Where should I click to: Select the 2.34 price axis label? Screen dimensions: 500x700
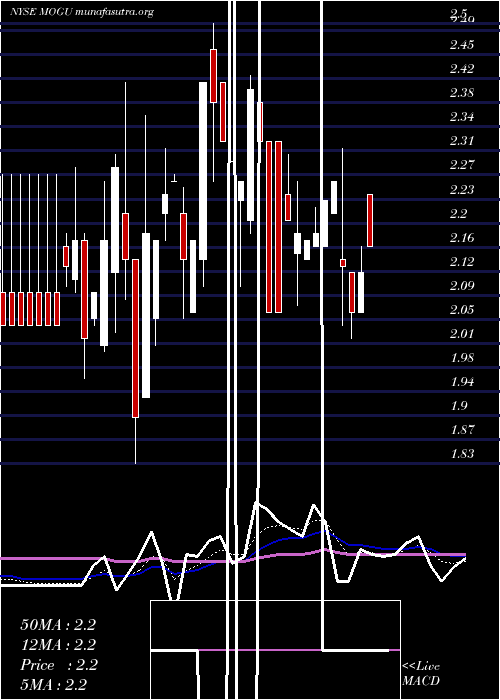[x=462, y=117]
